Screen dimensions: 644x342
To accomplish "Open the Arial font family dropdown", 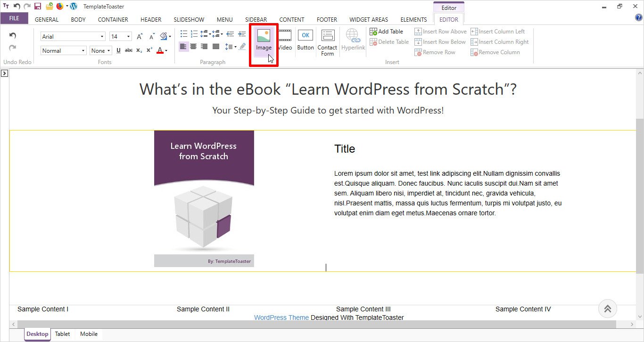I will click(x=73, y=36).
